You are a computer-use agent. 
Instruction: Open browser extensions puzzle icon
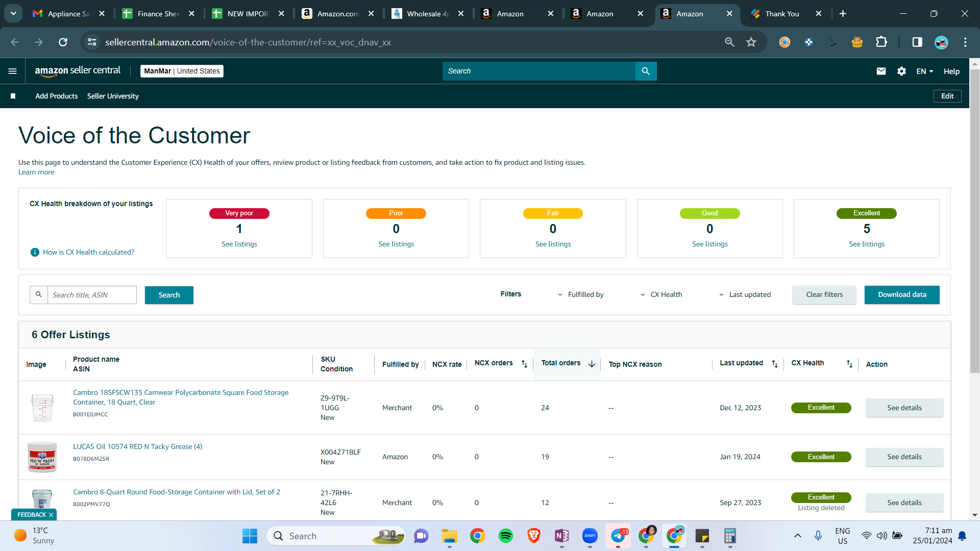[881, 42]
